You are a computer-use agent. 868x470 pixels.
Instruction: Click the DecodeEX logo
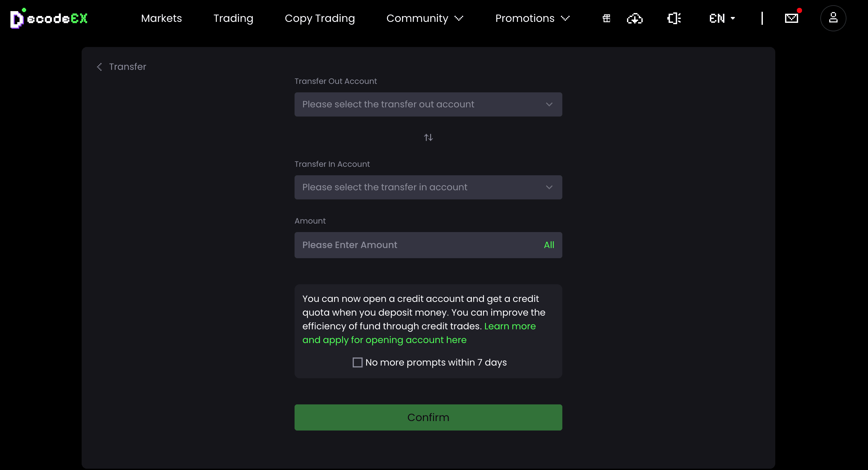(49, 18)
